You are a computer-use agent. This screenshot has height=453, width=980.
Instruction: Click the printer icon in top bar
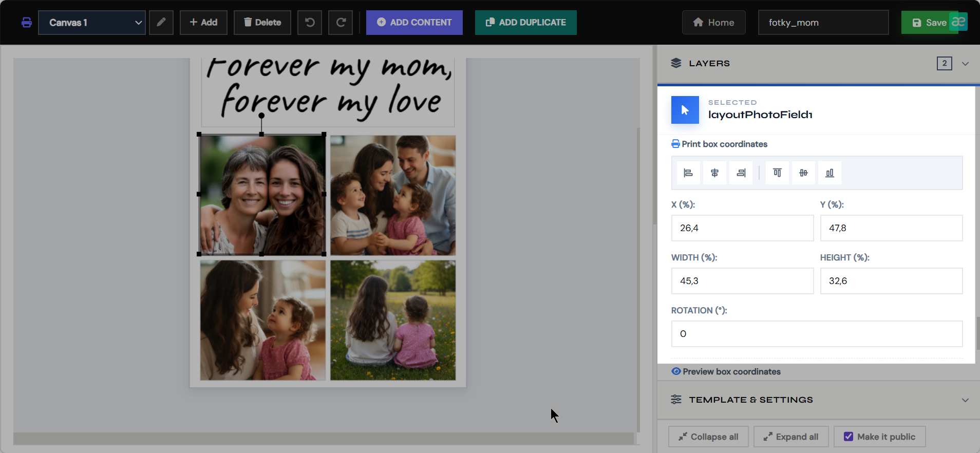[27, 23]
